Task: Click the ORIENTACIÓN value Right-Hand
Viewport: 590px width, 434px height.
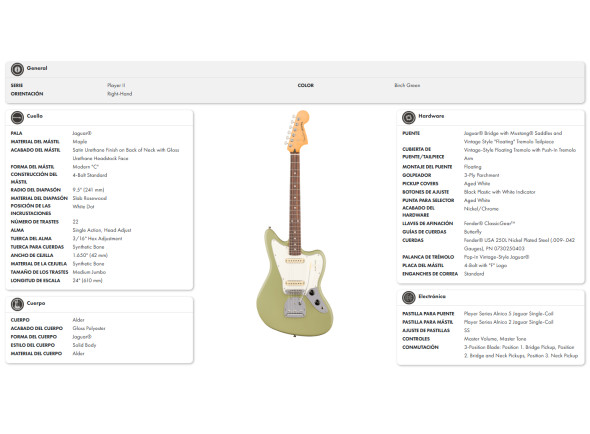Action: tap(120, 94)
